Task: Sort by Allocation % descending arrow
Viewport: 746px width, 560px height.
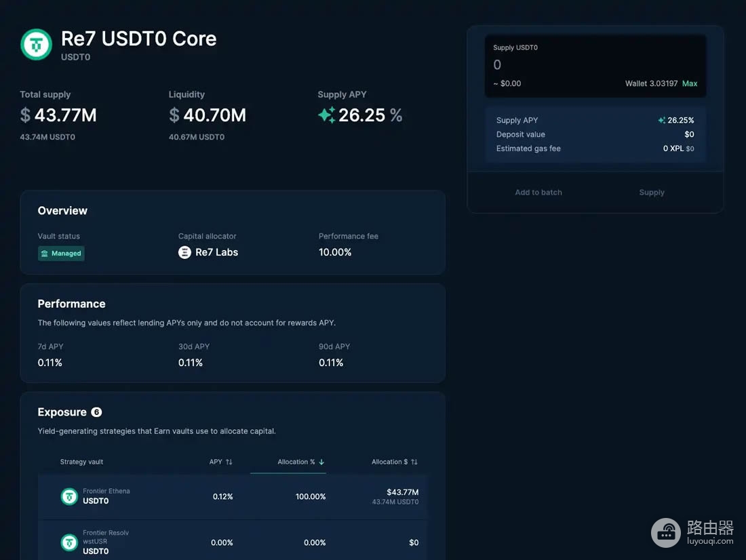Action: coord(321,462)
